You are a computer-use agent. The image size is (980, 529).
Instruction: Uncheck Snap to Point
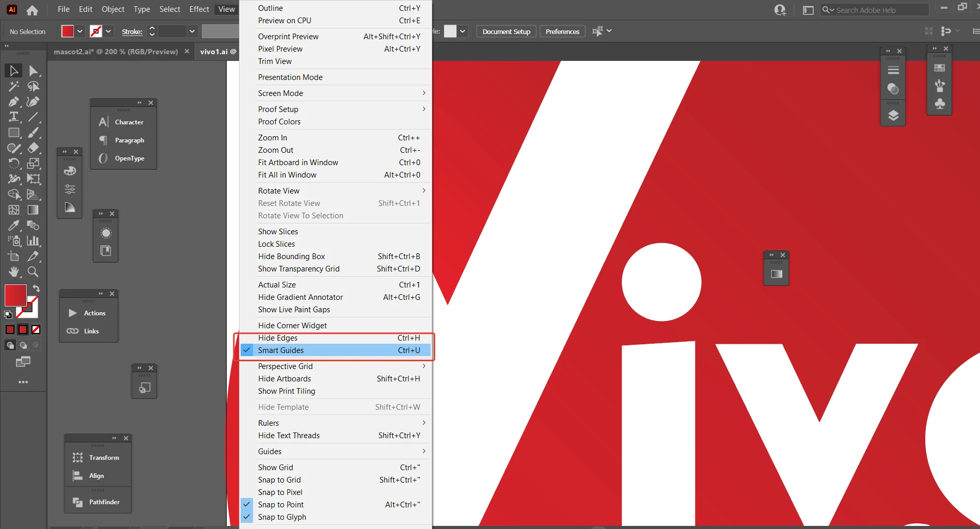click(x=336, y=505)
